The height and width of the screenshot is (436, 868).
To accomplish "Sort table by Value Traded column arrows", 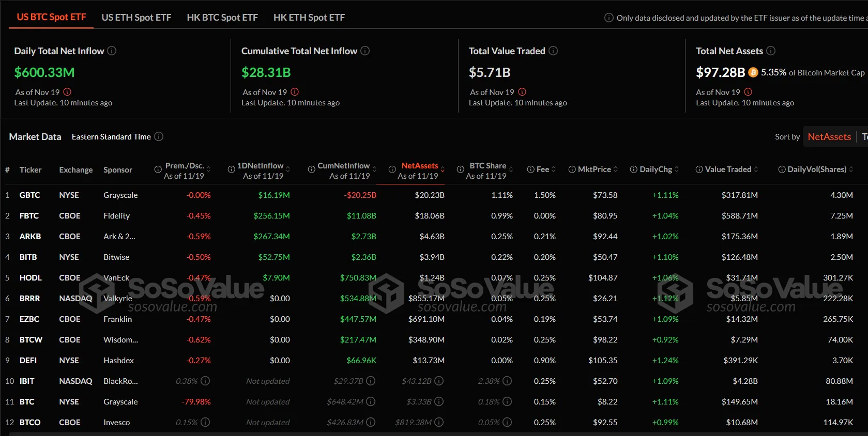I will [756, 169].
